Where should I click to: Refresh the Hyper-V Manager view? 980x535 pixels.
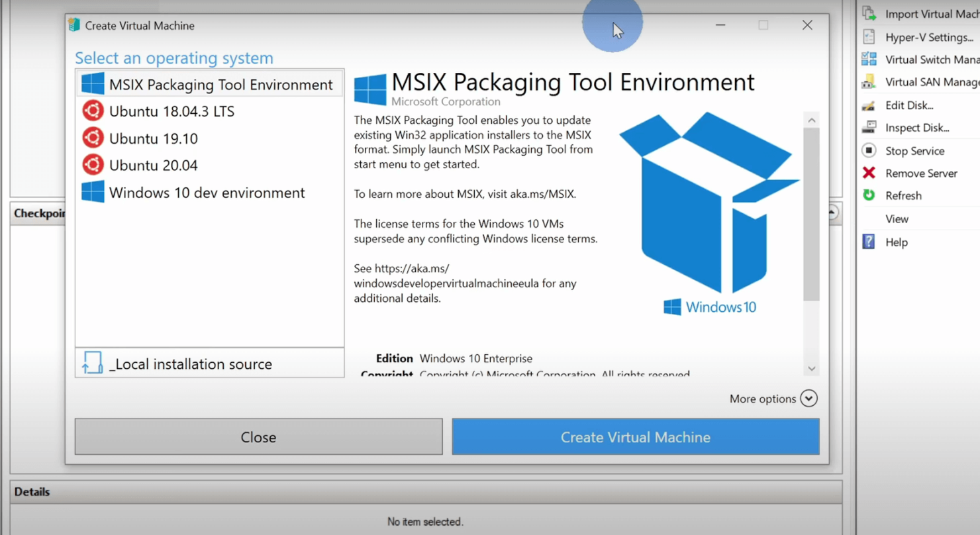click(903, 195)
